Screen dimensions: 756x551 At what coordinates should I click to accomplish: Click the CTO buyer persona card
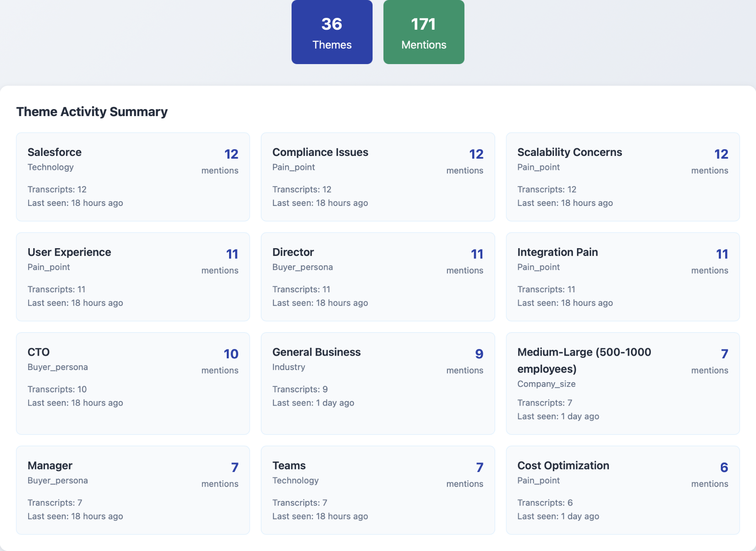133,383
